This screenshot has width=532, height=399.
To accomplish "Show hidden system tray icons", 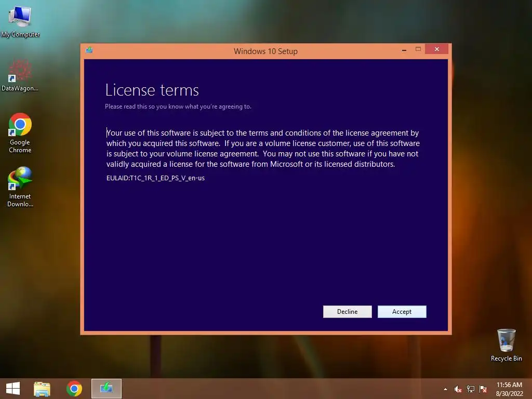I will [x=445, y=389].
